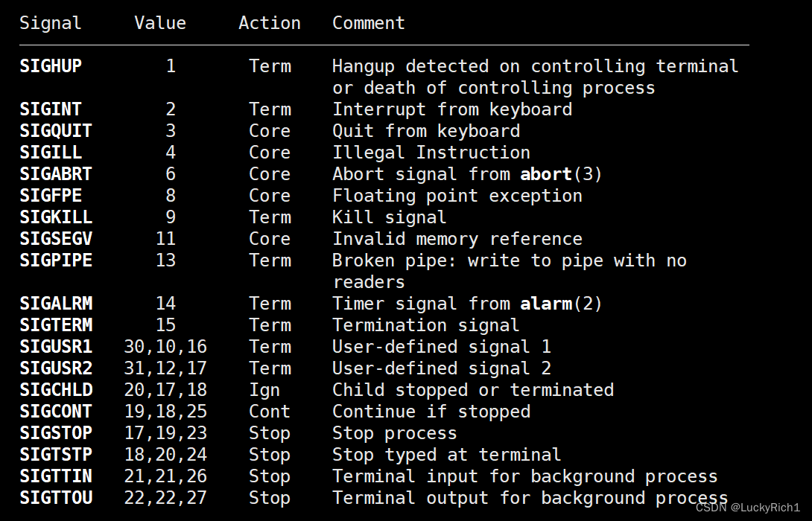This screenshot has height=521, width=812.
Task: Select the SIGHUP signal name
Action: pos(51,66)
